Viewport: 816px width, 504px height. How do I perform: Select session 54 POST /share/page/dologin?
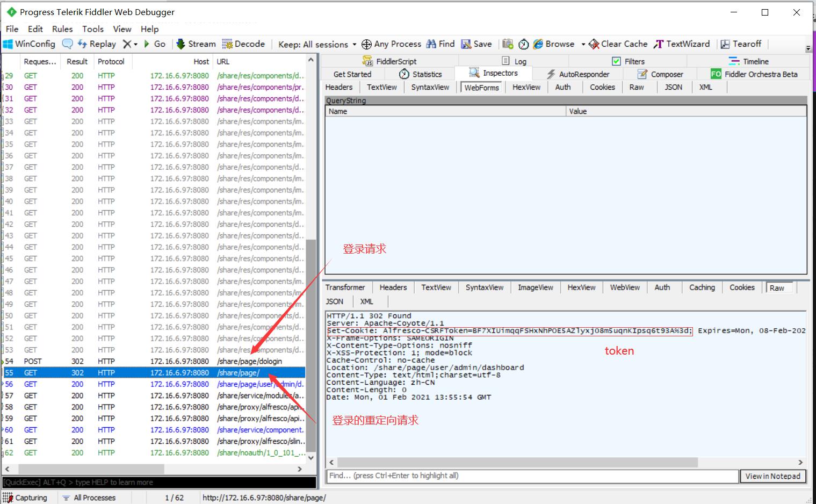click(x=154, y=361)
